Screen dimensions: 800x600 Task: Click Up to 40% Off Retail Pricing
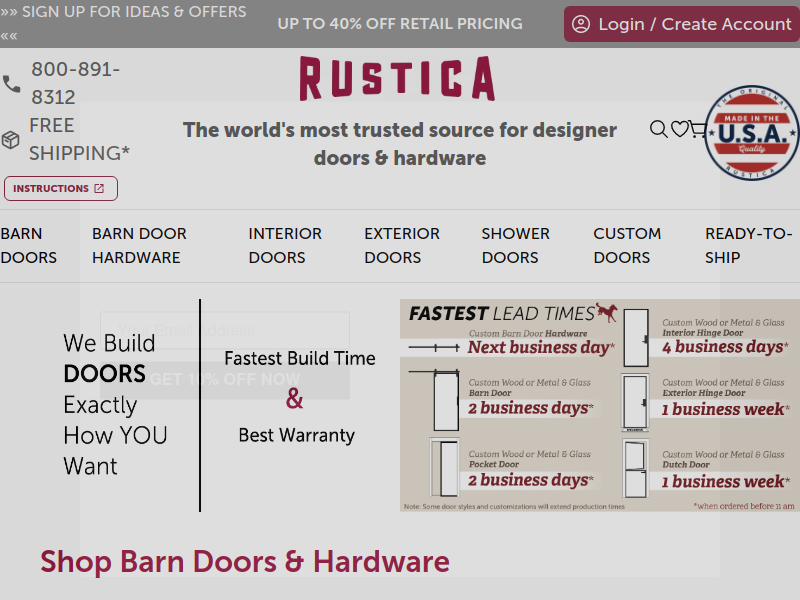coord(400,23)
